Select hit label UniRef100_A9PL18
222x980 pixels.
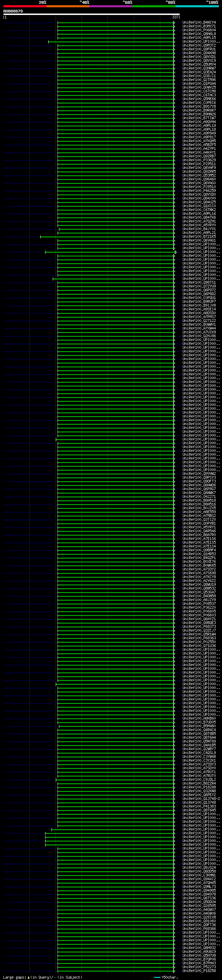pos(199,129)
